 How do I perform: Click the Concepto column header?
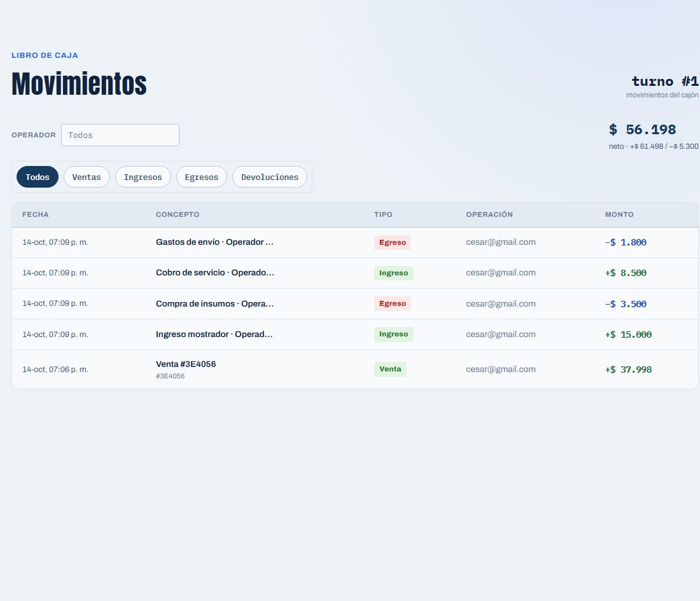pyautogui.click(x=178, y=214)
